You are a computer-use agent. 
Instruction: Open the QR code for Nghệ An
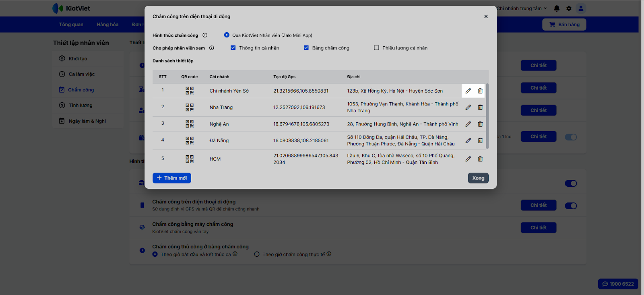[x=190, y=124]
